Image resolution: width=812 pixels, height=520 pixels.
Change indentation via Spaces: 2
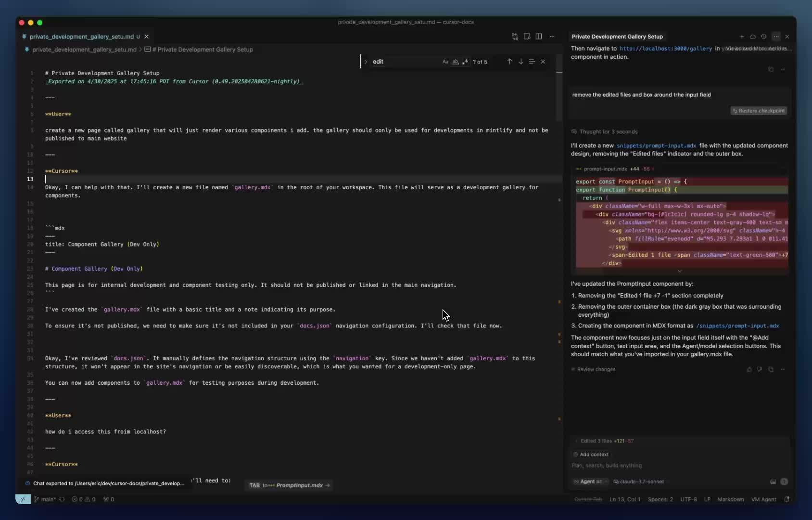[660, 499]
